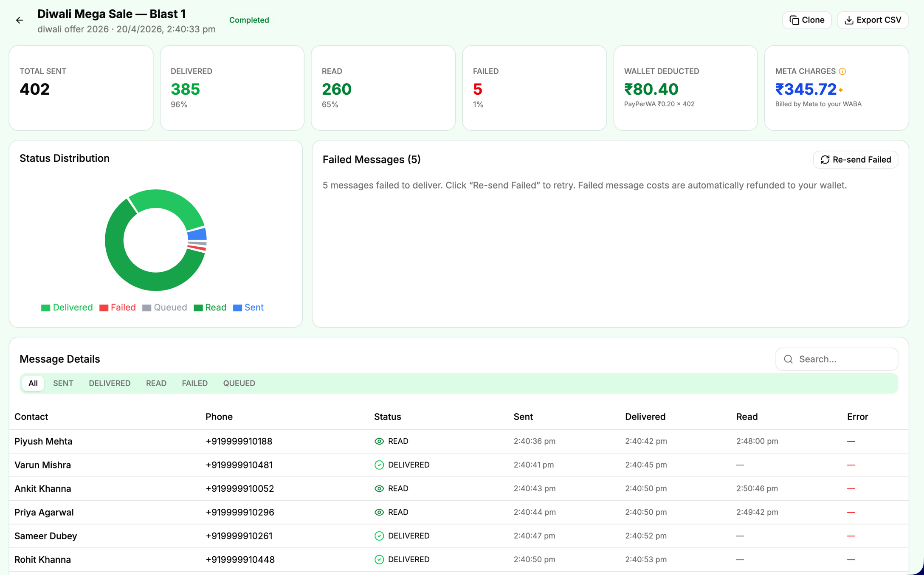
Task: Click Read count 260
Action: click(337, 89)
